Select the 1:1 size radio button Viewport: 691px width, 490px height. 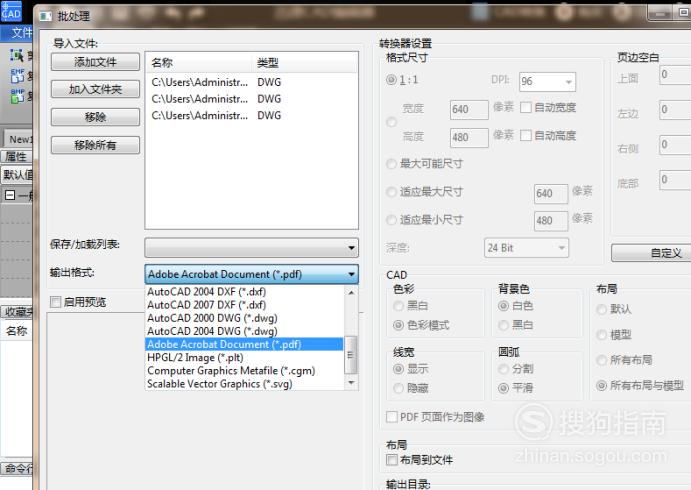(391, 80)
